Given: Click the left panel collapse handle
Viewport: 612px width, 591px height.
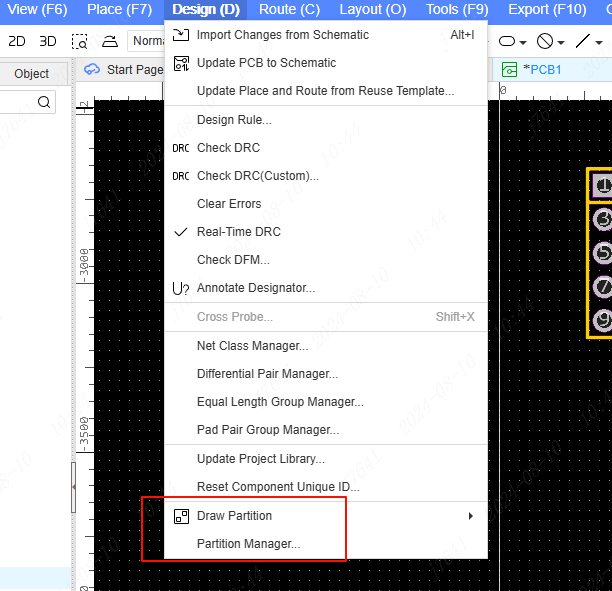Looking at the screenshot, I should [x=73, y=492].
